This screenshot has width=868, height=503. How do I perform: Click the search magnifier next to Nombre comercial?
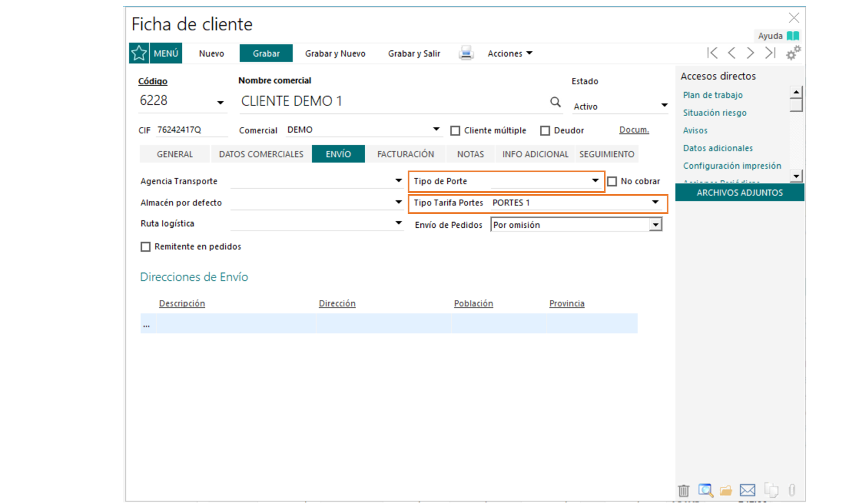[x=555, y=102]
